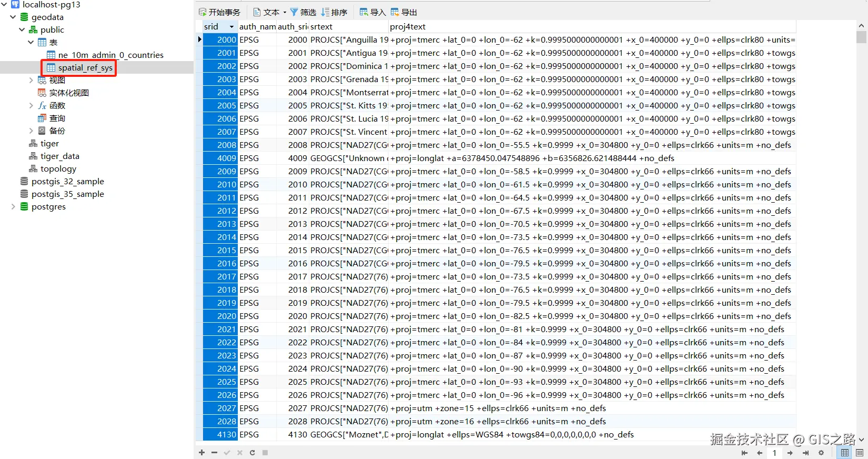Go to last page arrow

[805, 453]
